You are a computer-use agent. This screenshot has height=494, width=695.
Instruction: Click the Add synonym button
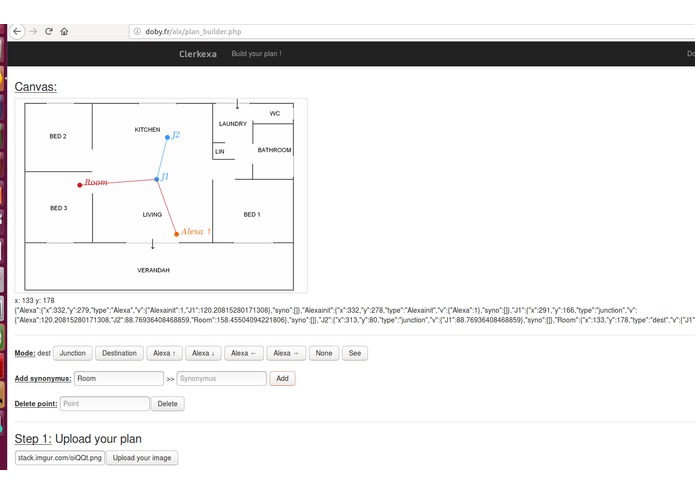click(x=282, y=378)
